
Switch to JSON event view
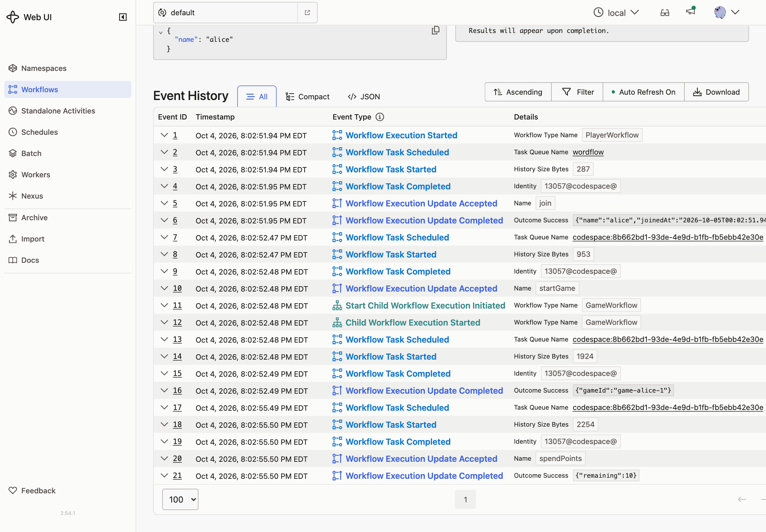364,96
